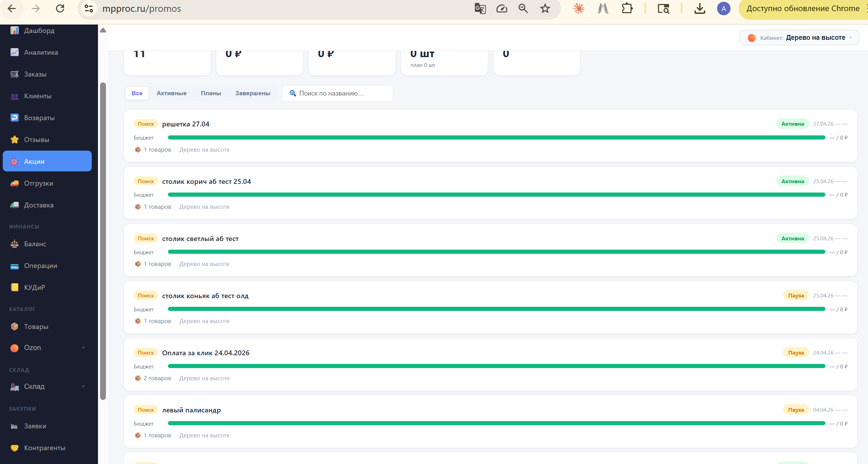The image size is (868, 464).
Task: Bookmark this page with the star icon
Action: tap(545, 9)
